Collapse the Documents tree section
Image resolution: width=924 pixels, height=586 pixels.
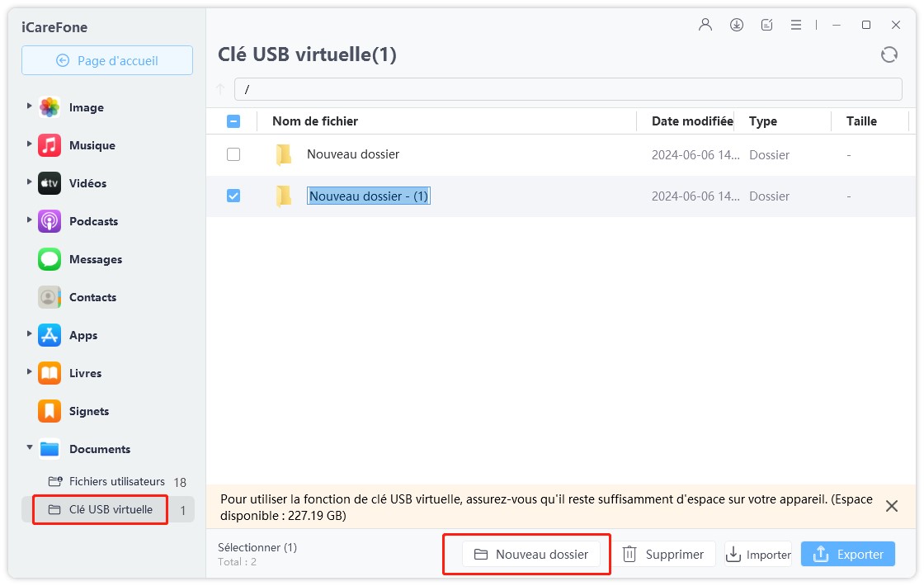(30, 448)
